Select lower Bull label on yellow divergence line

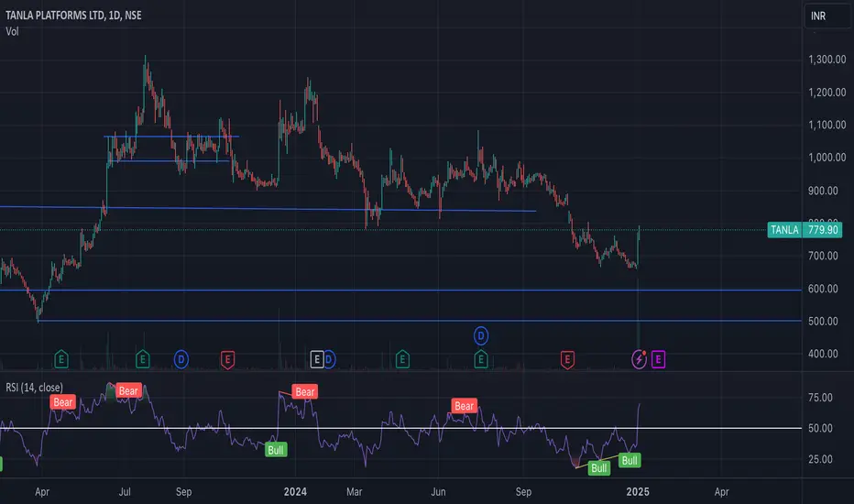pos(599,468)
